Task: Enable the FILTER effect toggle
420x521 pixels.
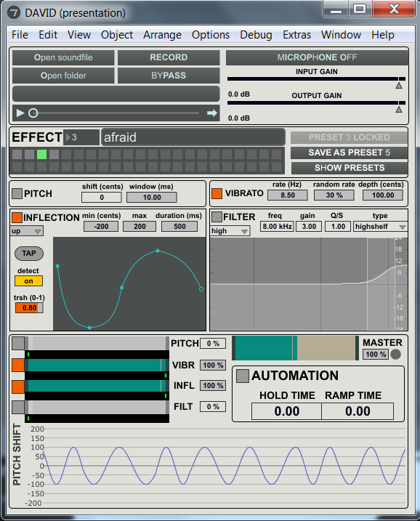Action: pos(217,217)
